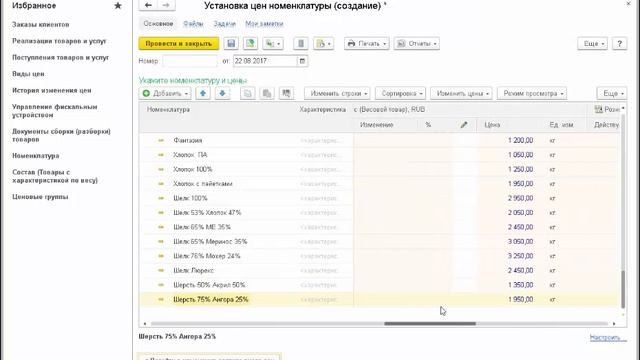Open the Отчеты reports dropdown

click(417, 43)
